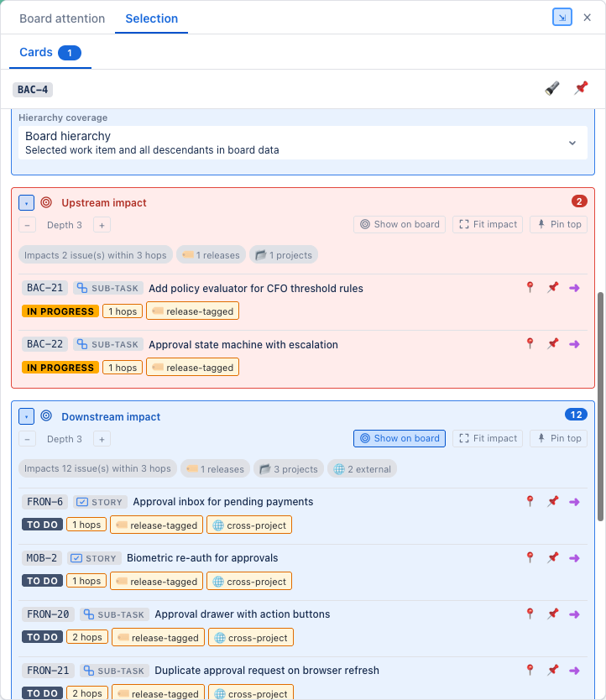Locate BAC-21 with the map pin icon
This screenshot has width=606, height=700.
pos(530,288)
